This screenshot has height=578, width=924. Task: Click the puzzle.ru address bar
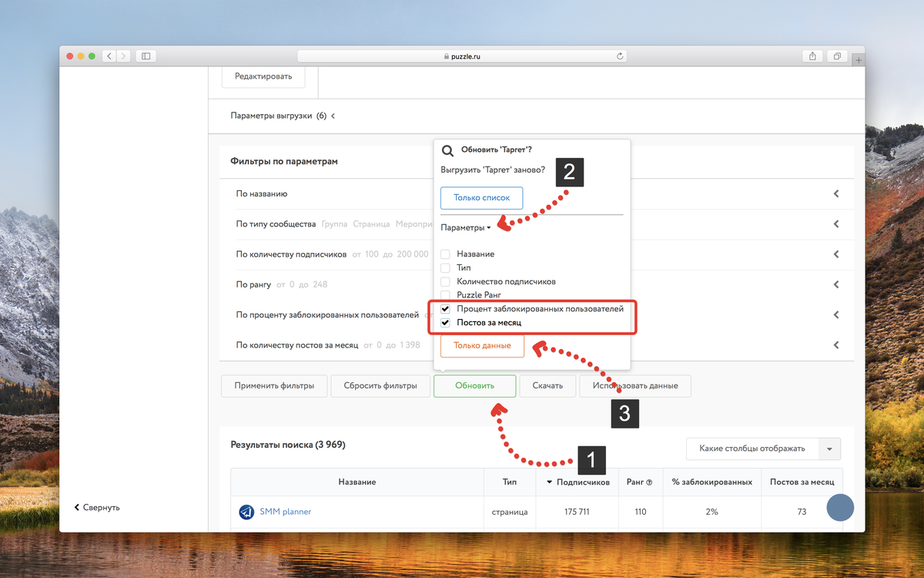tap(461, 56)
